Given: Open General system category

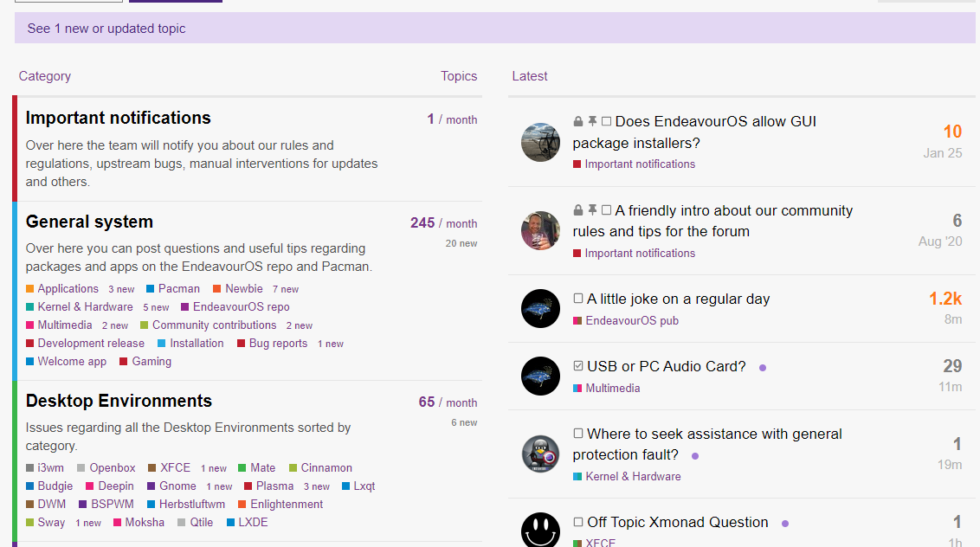Looking at the screenshot, I should point(89,222).
